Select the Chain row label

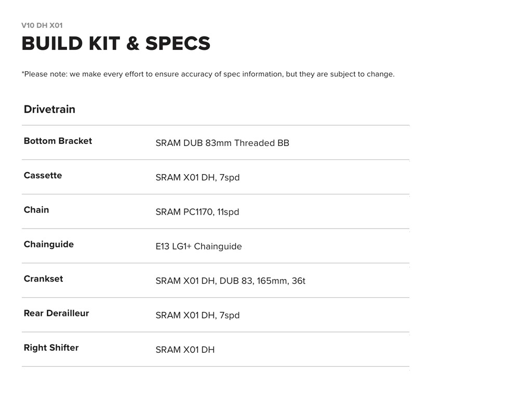[36, 210]
